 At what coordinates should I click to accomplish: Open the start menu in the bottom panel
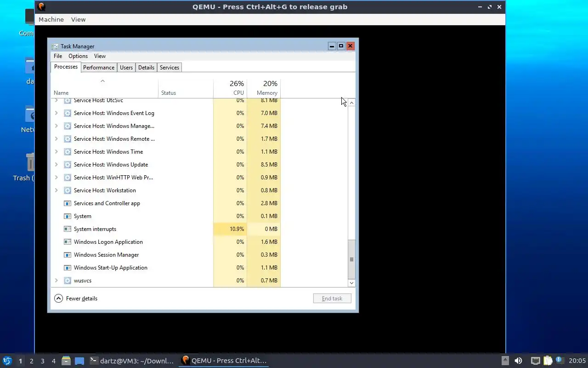pyautogui.click(x=7, y=361)
